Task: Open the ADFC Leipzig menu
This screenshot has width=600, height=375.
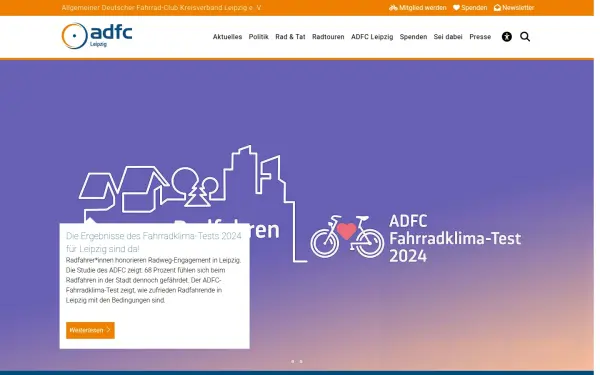Action: [372, 37]
